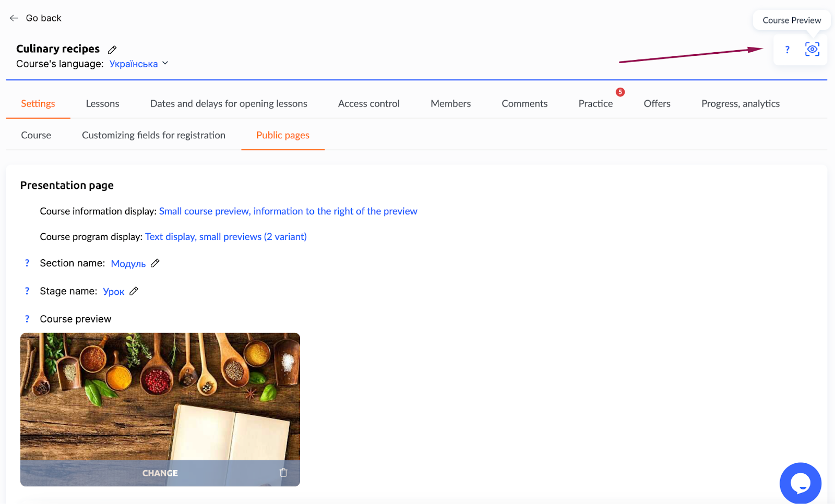Viewport: 835px width, 504px height.
Task: Click the Go back link
Action: coord(44,18)
